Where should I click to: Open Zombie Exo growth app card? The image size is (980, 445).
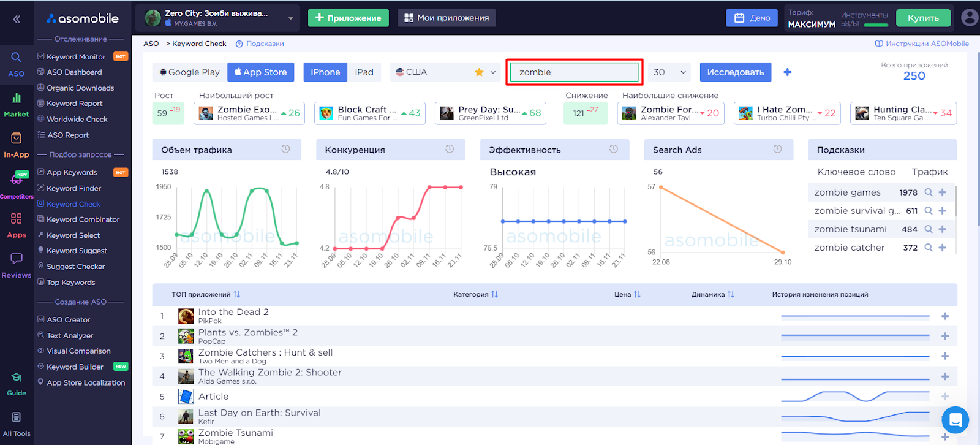point(249,113)
